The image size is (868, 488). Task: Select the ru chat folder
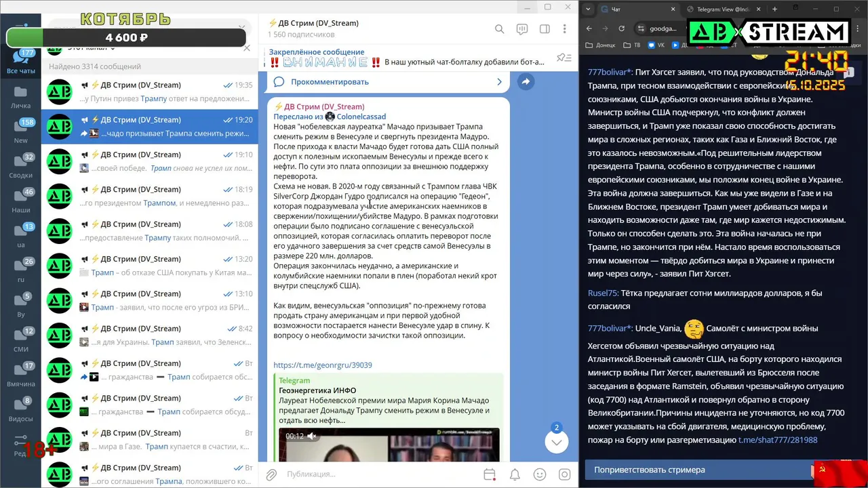21,270
